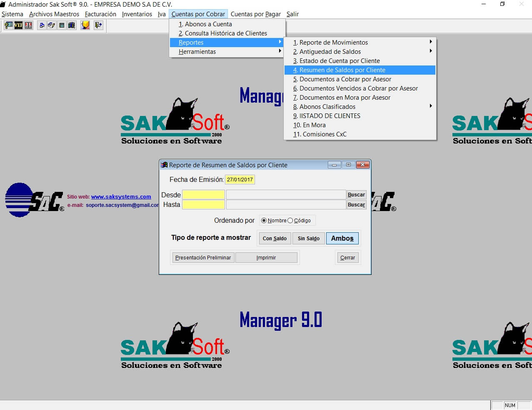Open the Archivos Maestros menu
The image size is (532, 410).
pyautogui.click(x=54, y=14)
